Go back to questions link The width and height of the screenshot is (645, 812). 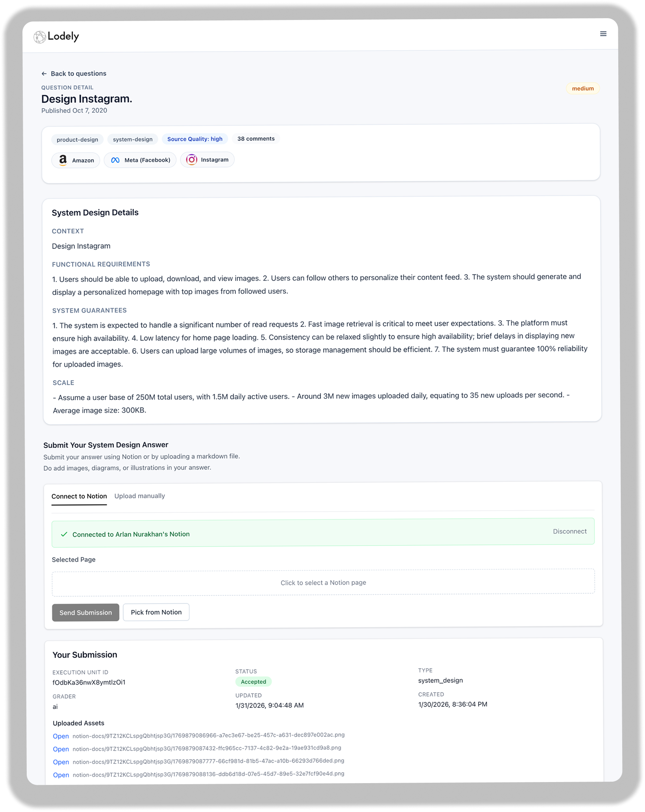pyautogui.click(x=74, y=73)
